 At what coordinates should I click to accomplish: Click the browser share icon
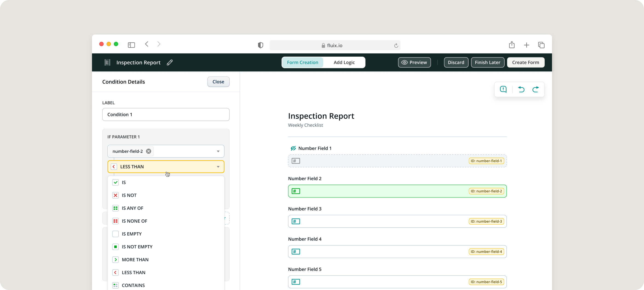(512, 45)
